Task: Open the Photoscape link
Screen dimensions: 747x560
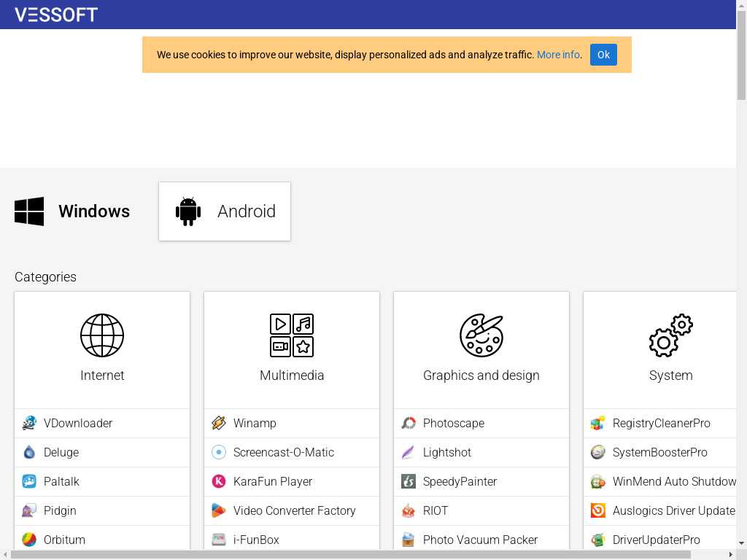Action: 481,423
